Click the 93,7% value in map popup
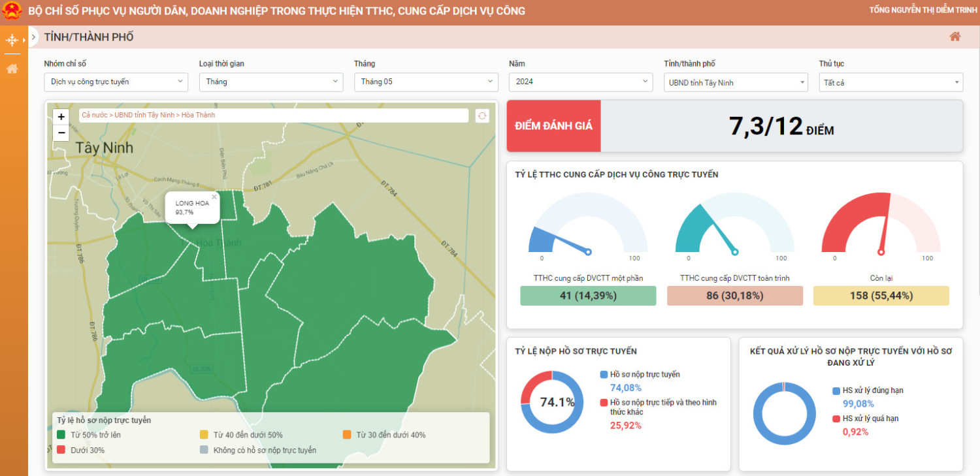 [x=184, y=213]
